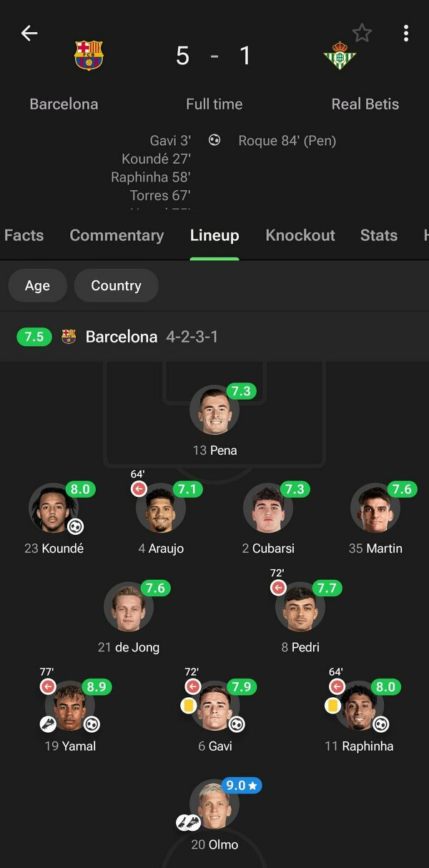Open the Barcelona team name link

click(x=64, y=104)
